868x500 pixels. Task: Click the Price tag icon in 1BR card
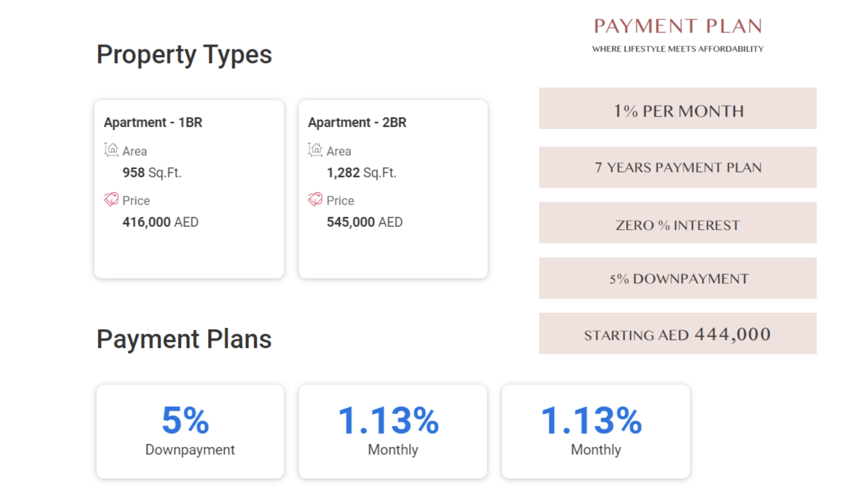click(x=111, y=199)
